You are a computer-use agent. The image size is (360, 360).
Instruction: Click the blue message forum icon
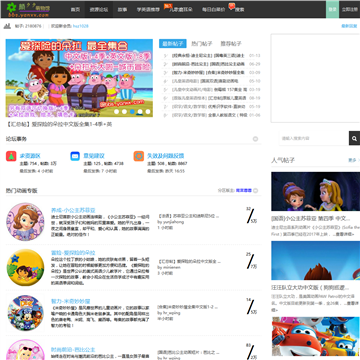pos(75,156)
